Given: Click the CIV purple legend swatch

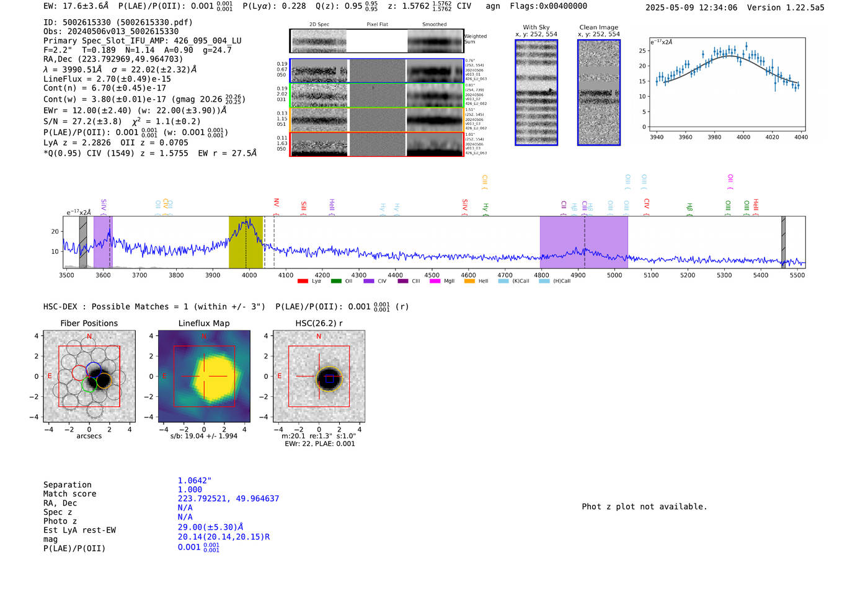Looking at the screenshot, I should pos(369,281).
